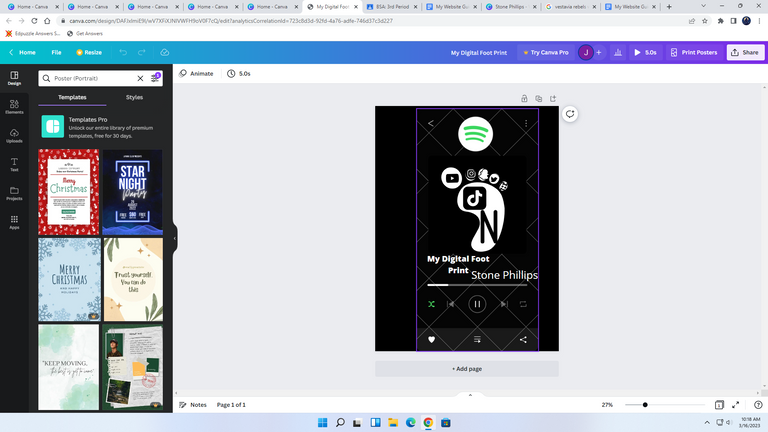Select the blue snowflake Merry Christmas template
The height and width of the screenshot is (432, 768).
pyautogui.click(x=69, y=280)
